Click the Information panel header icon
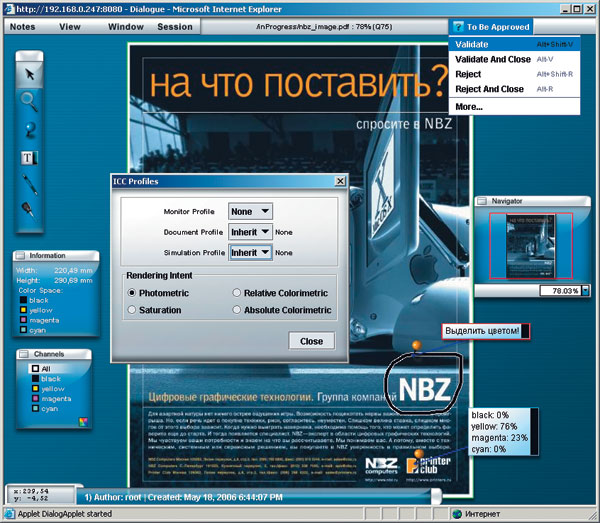The height and width of the screenshot is (523, 600). click(21, 256)
